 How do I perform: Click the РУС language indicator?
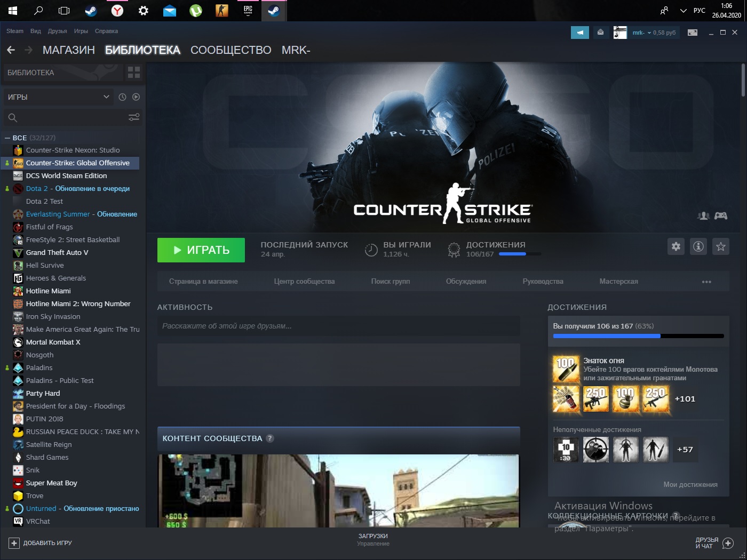point(699,10)
